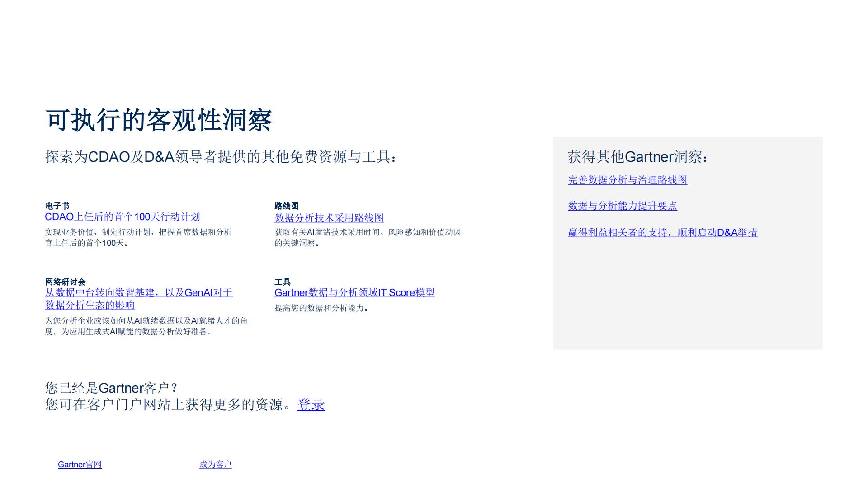This screenshot has width=868, height=488.
Task: Click the 工具 category label
Action: point(283,282)
